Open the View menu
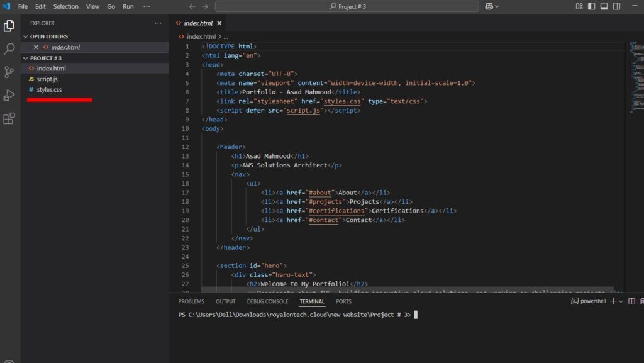Image resolution: width=644 pixels, height=363 pixels. click(x=93, y=6)
